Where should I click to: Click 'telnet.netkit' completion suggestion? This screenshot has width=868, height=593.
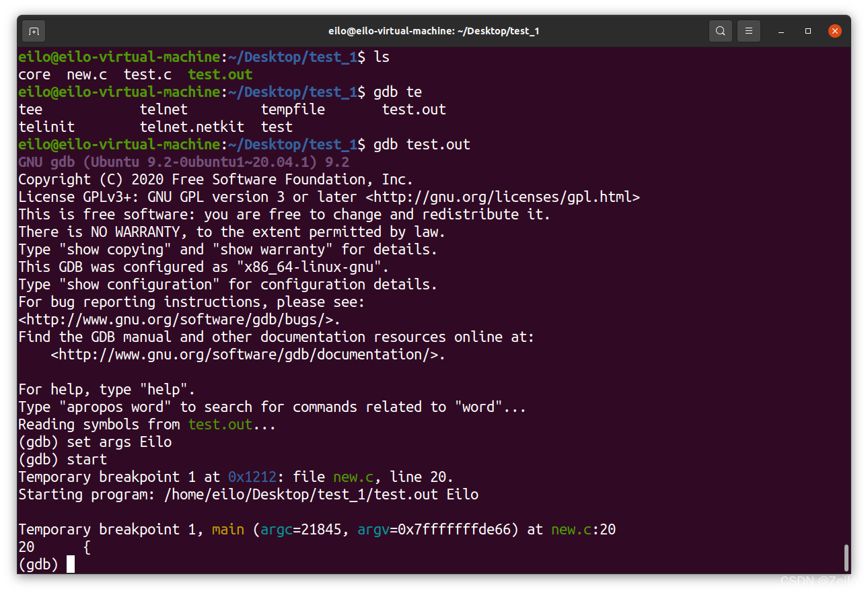coord(192,127)
